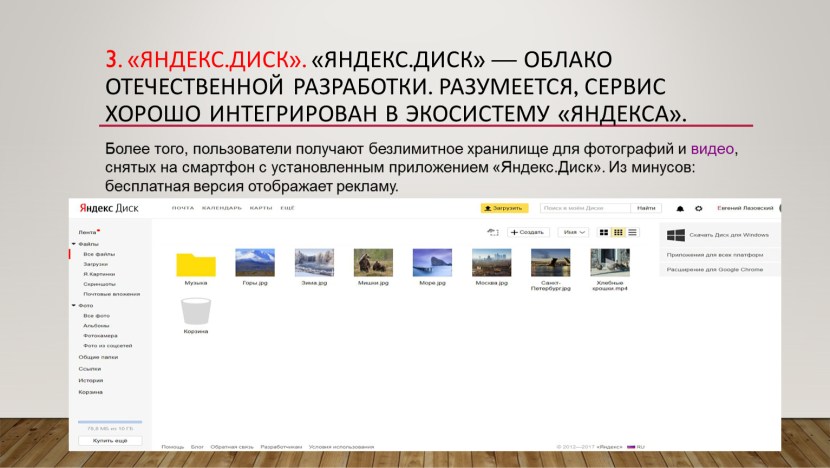This screenshot has height=468, width=830.
Task: Open Почта in top navigation
Action: coord(182,208)
